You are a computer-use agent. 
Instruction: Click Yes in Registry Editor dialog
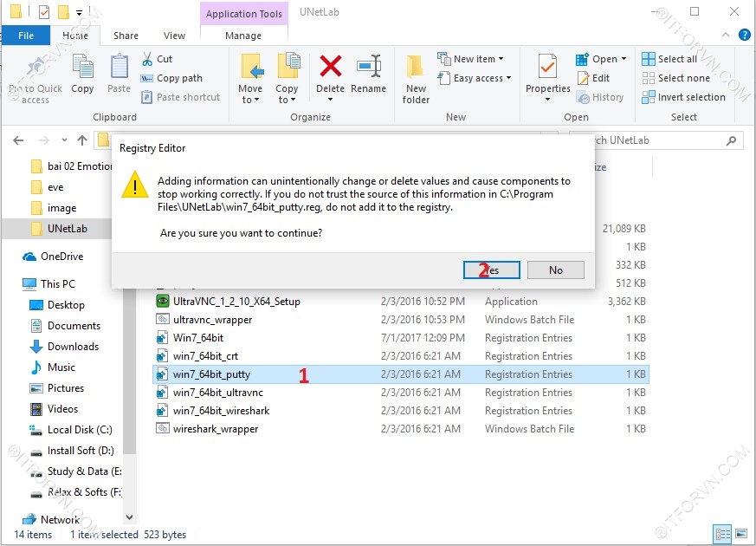point(492,270)
